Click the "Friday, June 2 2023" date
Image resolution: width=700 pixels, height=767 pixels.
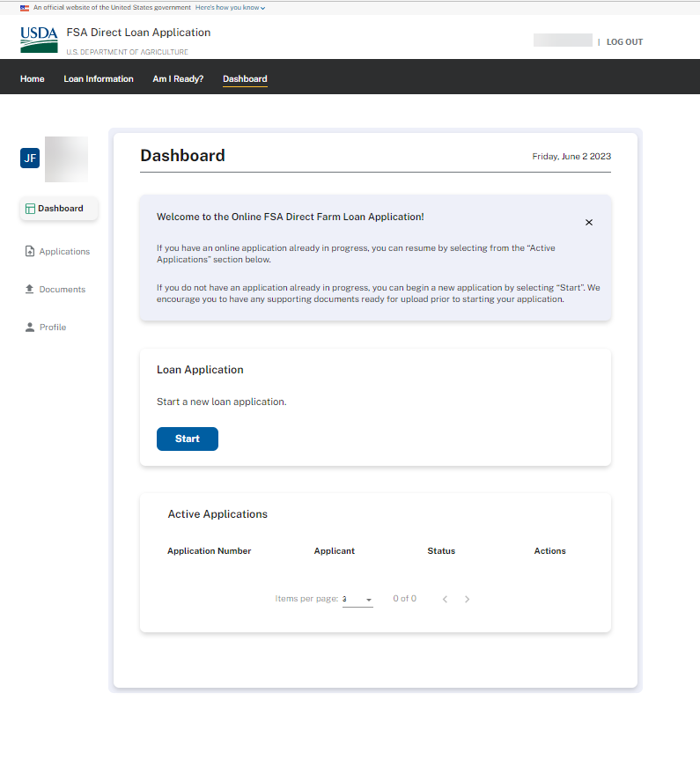(x=571, y=157)
